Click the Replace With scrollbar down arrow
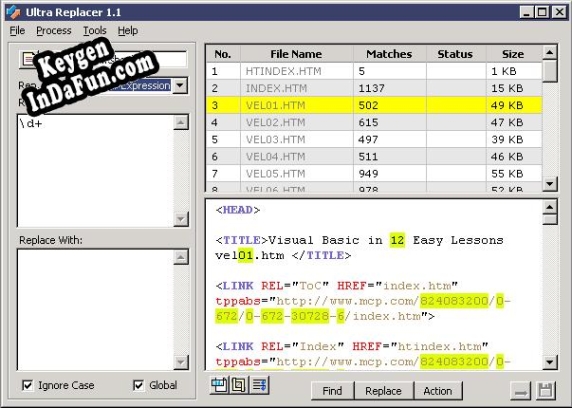Screen dimensions: 572x408 coord(181,362)
